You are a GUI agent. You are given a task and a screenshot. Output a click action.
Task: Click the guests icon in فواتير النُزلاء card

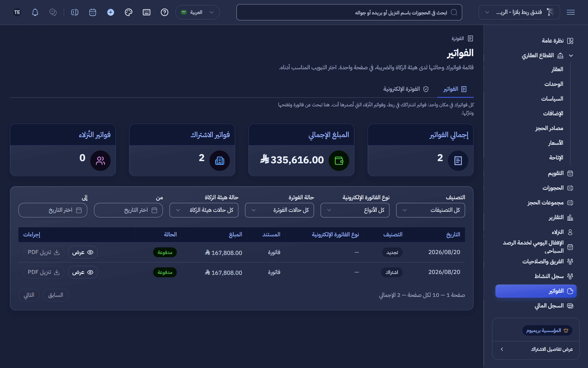pos(100,161)
